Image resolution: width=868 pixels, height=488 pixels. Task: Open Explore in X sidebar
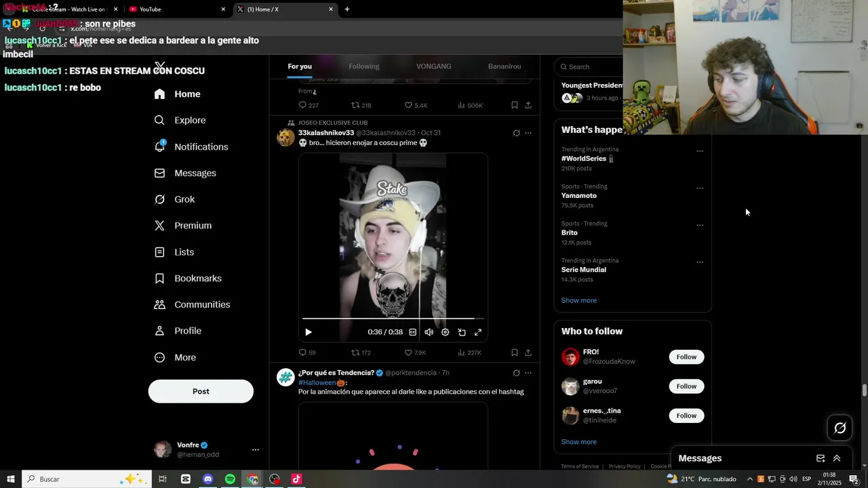click(x=180, y=120)
